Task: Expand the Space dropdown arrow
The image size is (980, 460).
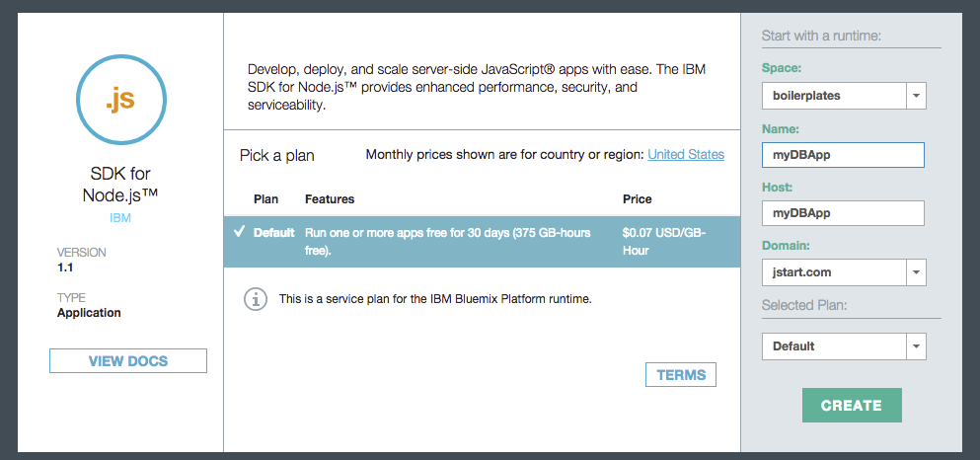Action: click(917, 96)
